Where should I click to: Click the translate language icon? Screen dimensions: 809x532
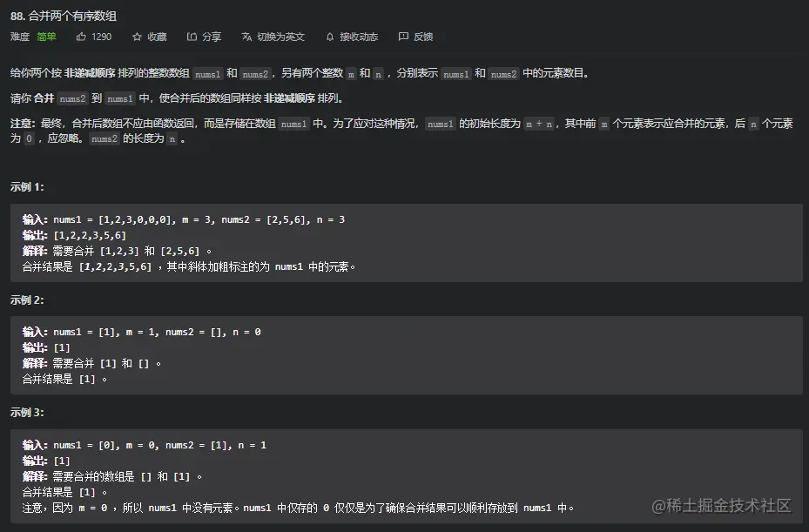(246, 37)
